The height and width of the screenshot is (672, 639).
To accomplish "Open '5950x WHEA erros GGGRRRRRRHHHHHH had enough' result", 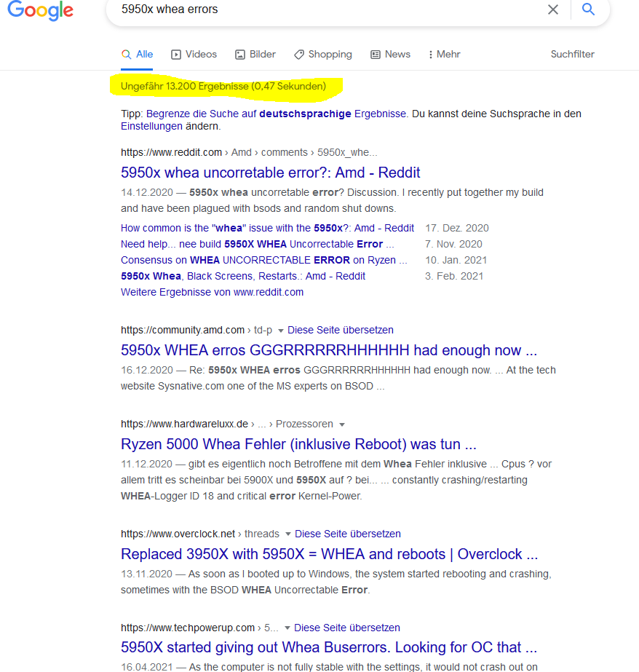I will (x=328, y=351).
